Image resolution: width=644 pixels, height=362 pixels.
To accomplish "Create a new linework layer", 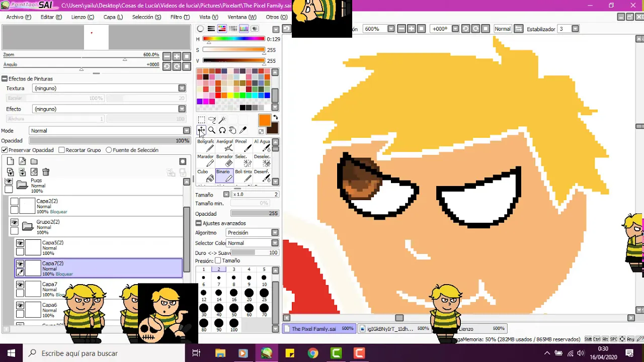I will pyautogui.click(x=22, y=161).
